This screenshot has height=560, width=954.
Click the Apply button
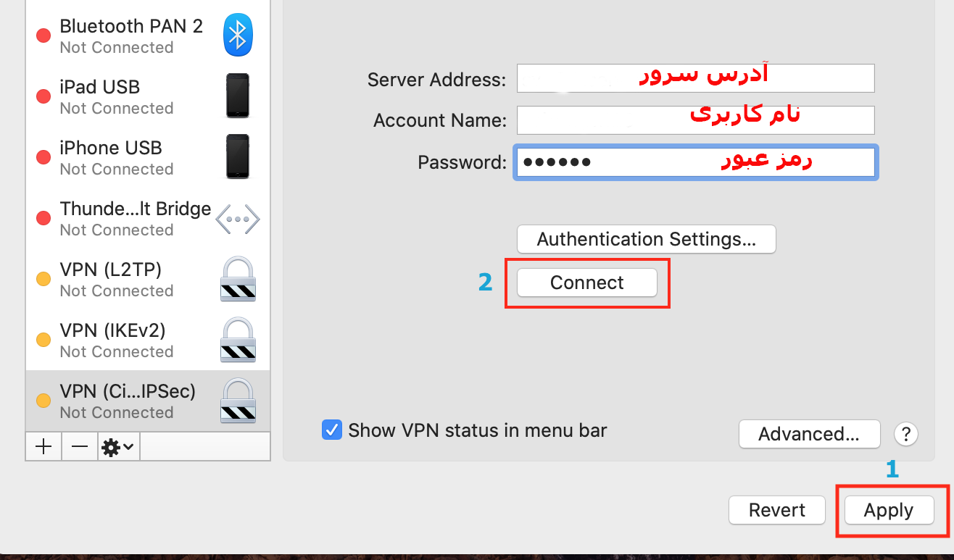[x=888, y=510]
